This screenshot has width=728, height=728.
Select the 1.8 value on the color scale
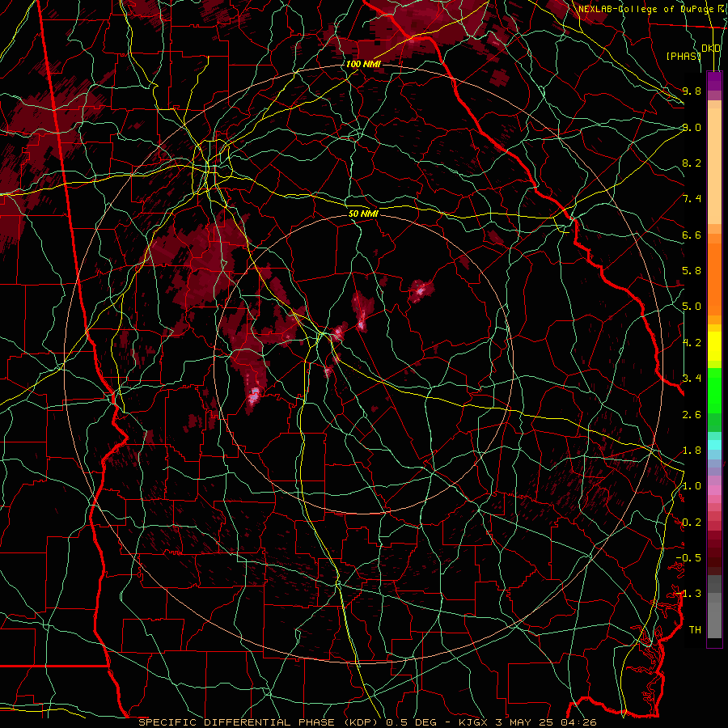692,451
